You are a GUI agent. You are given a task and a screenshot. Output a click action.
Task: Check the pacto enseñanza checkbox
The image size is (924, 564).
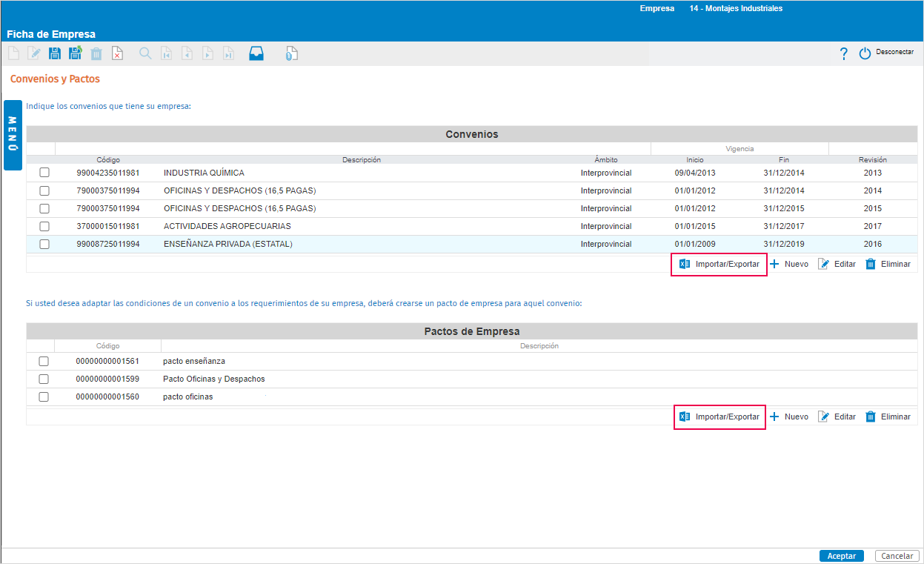pyautogui.click(x=44, y=361)
